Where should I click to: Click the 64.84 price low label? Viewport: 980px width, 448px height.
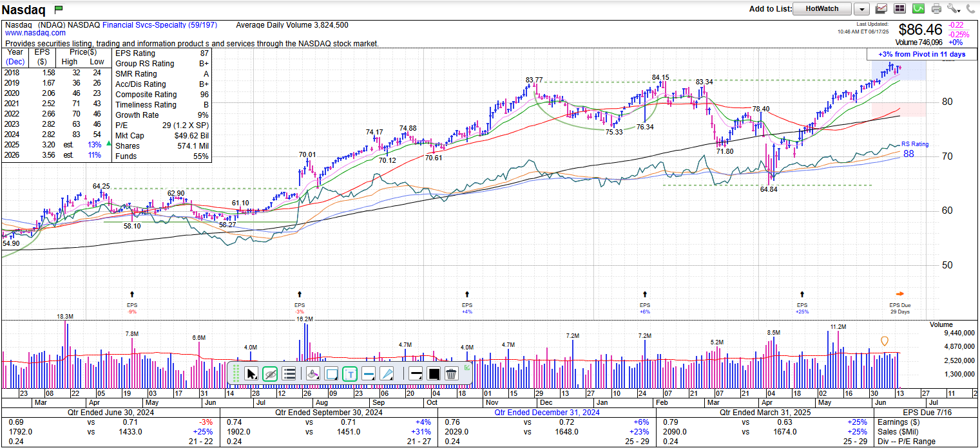pos(769,189)
